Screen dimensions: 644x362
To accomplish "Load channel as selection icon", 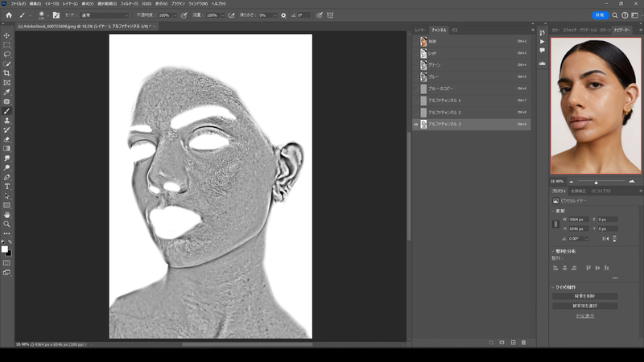I will [x=491, y=343].
